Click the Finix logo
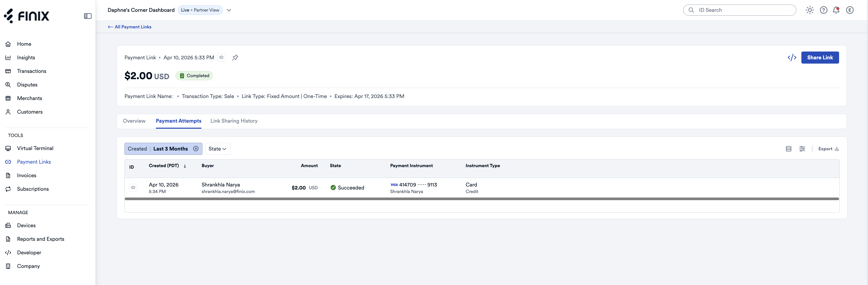Viewport: 868px width, 285px height. [x=27, y=16]
